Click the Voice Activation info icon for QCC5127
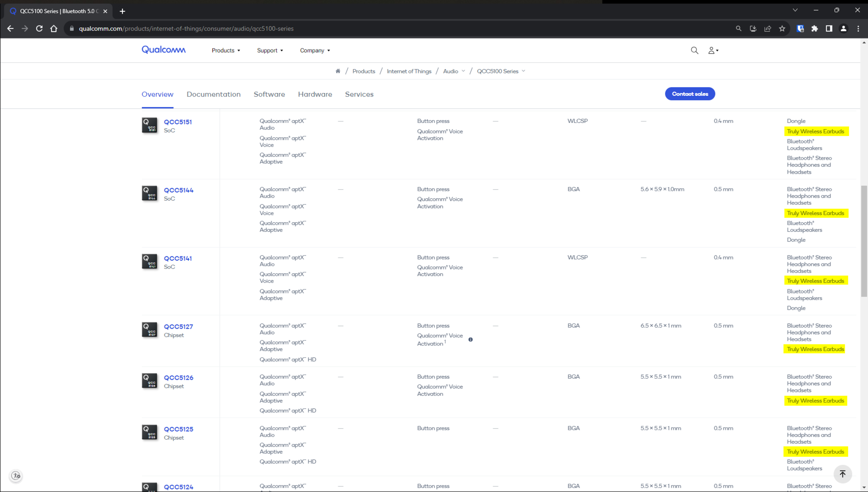Screen dimensions: 868x492 [470, 340]
